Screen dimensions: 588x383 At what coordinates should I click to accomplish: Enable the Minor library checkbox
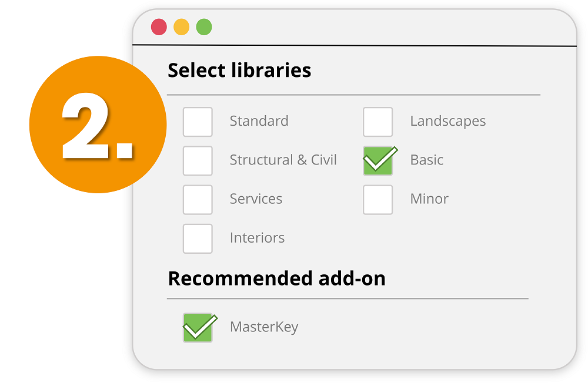point(377,200)
